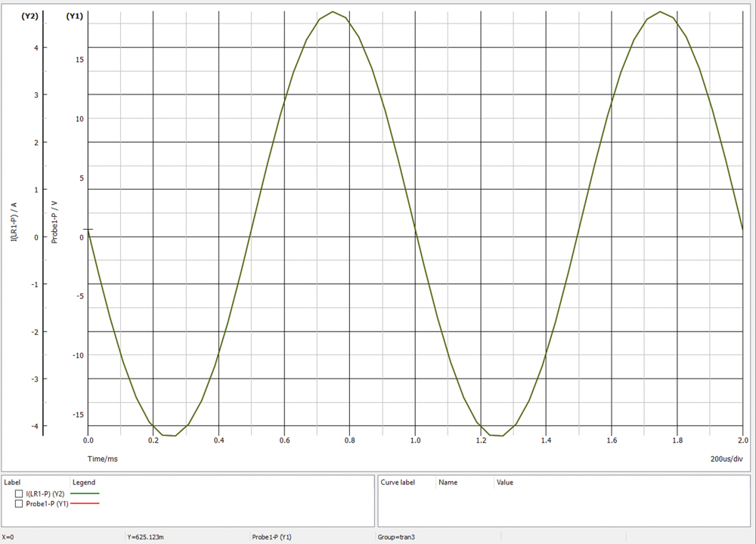
Task: Click the Probe1-P / V axis title
Action: tap(54, 222)
